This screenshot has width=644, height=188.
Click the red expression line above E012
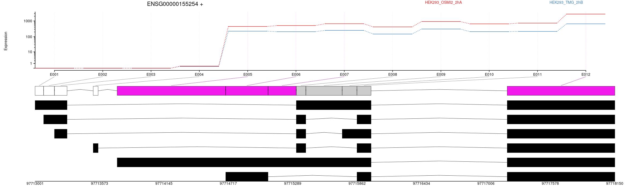(x=586, y=14)
